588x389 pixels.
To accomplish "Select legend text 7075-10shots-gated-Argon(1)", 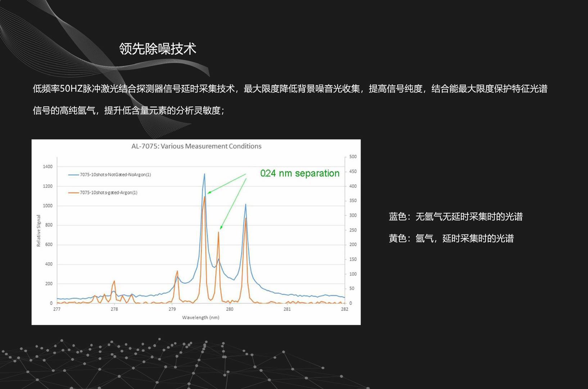I will tap(108, 193).
